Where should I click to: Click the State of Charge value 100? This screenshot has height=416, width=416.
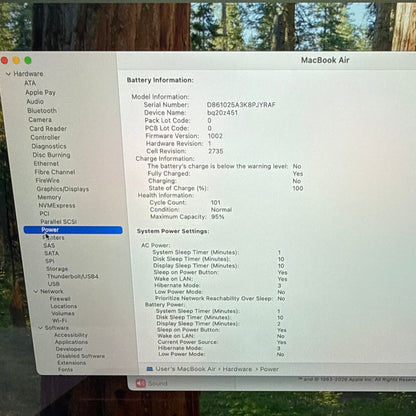tap(298, 188)
